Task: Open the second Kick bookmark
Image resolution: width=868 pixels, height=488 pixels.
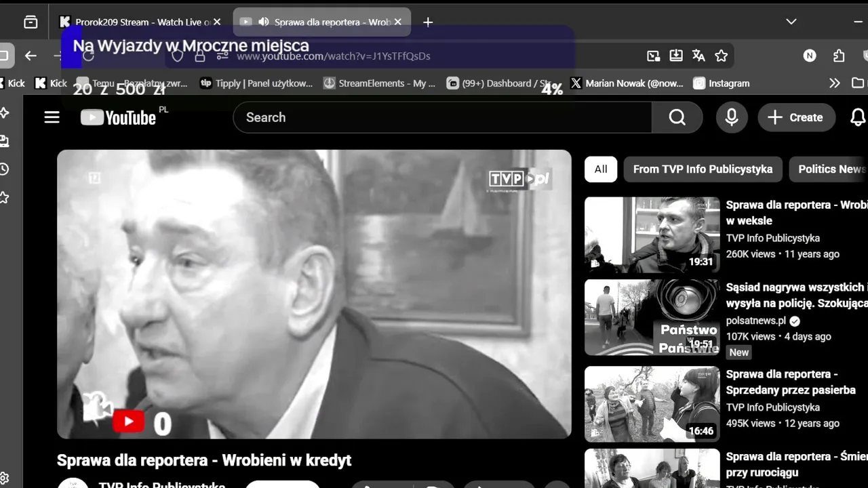Action: (51, 83)
